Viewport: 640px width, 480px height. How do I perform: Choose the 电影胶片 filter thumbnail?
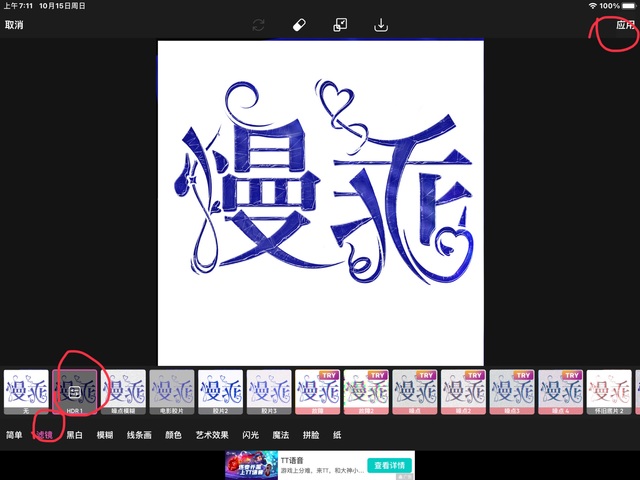tap(172, 392)
